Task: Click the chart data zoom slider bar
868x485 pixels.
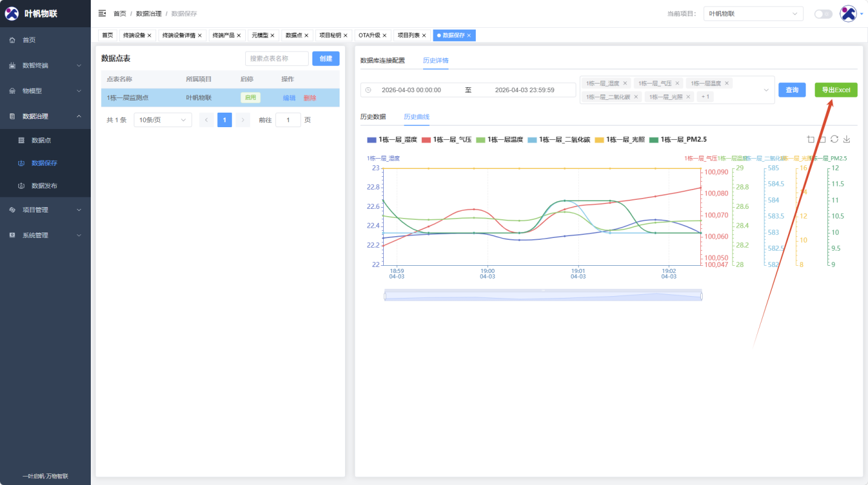Action: (543, 296)
